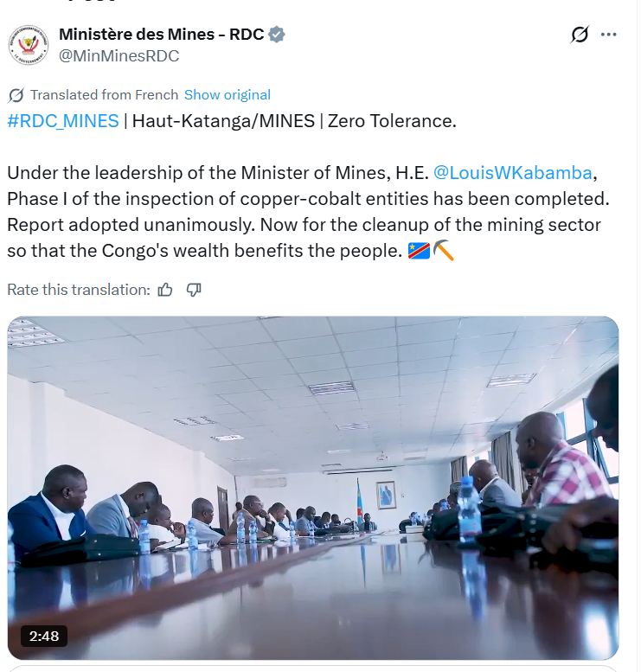
Task: Click the pickaxe emoji in the post
Action: point(443,251)
